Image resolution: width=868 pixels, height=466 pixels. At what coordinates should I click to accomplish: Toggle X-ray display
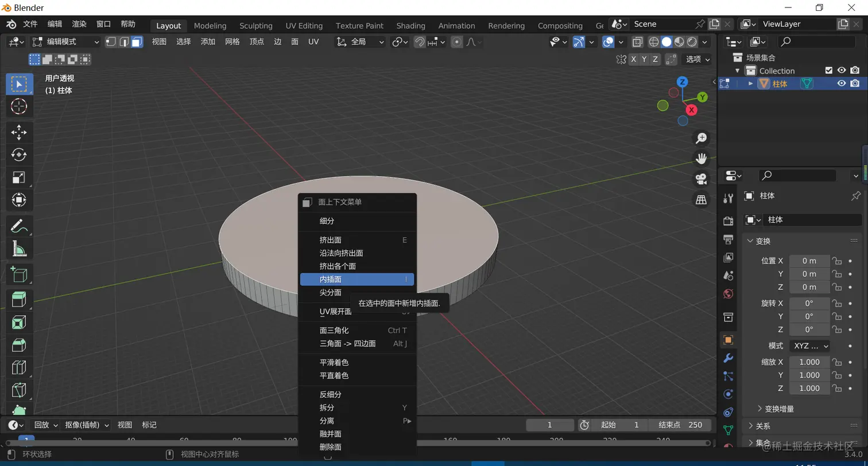point(637,42)
